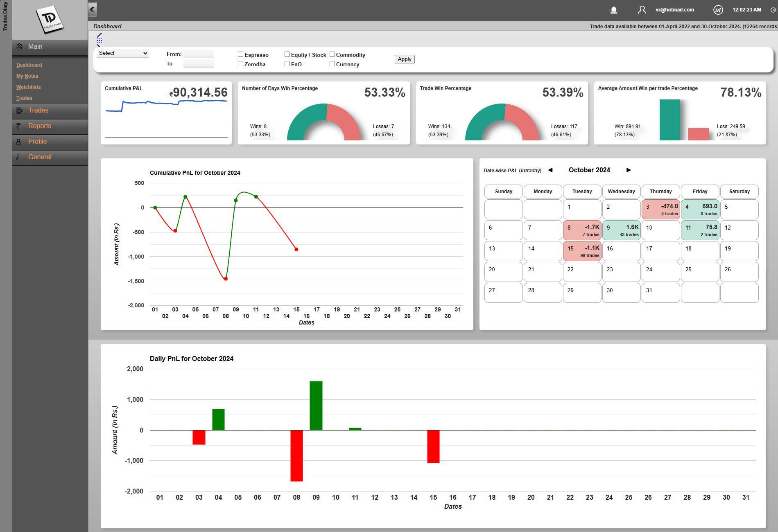
Task: Click the From date field
Action: tap(199, 54)
